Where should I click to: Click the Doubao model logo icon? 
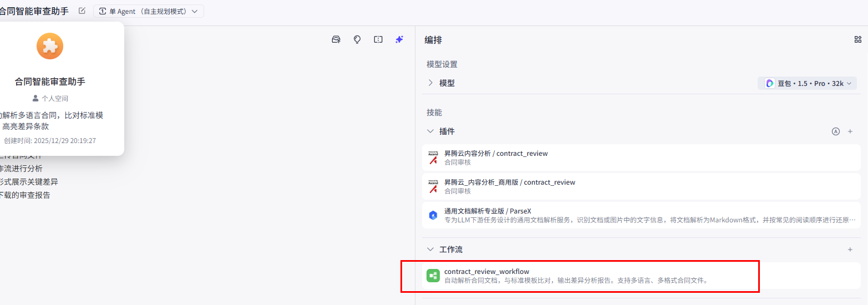(x=770, y=83)
